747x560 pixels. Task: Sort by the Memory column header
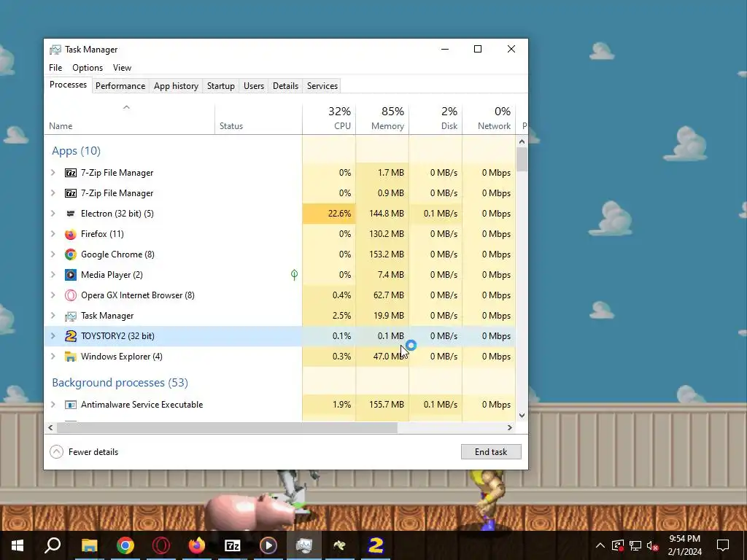[x=382, y=118]
